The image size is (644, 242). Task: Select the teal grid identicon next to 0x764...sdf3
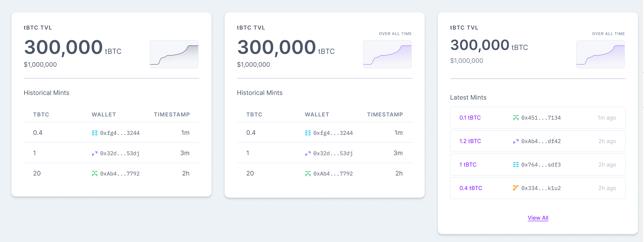coord(516,164)
